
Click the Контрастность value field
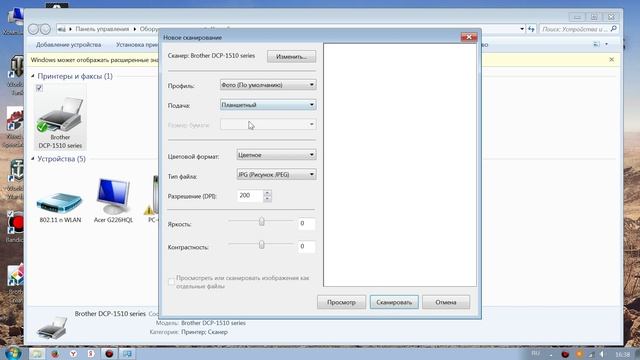[306, 246]
